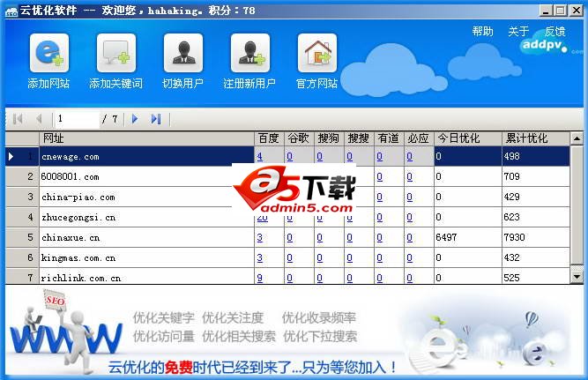Click the 谷歌 column header
This screenshot has width=588, height=380.
tap(299, 138)
